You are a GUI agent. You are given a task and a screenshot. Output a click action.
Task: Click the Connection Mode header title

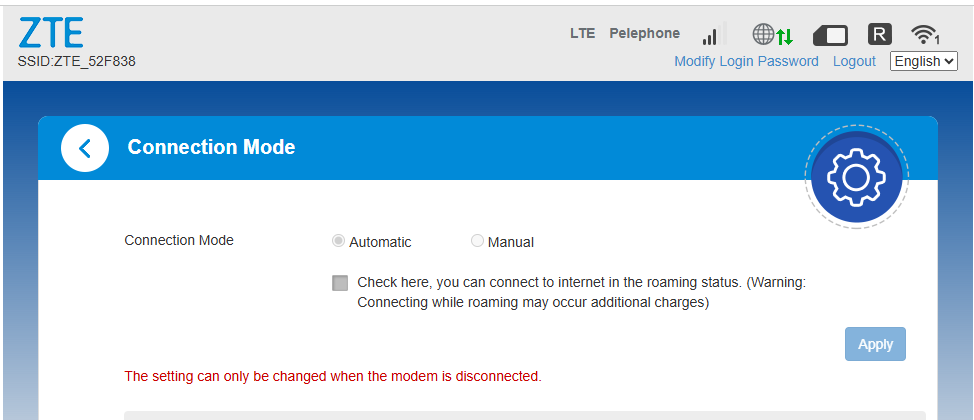coord(211,147)
